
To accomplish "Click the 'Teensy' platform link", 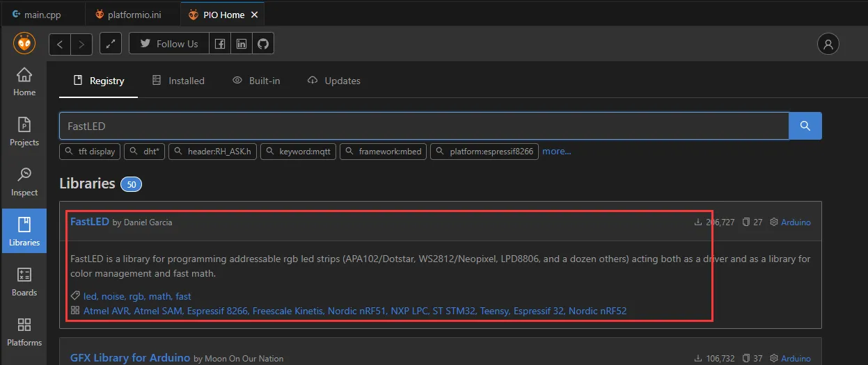I will 496,311.
